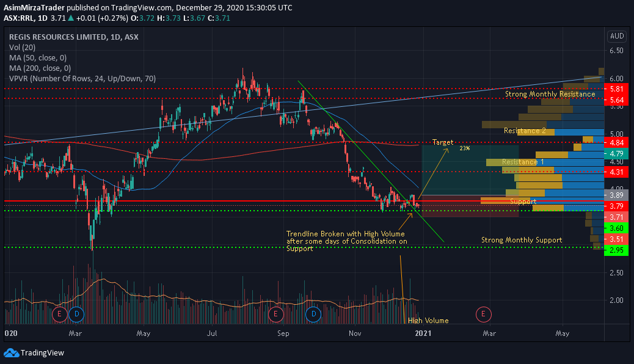Click the 6.00 price axis tick

[616, 79]
